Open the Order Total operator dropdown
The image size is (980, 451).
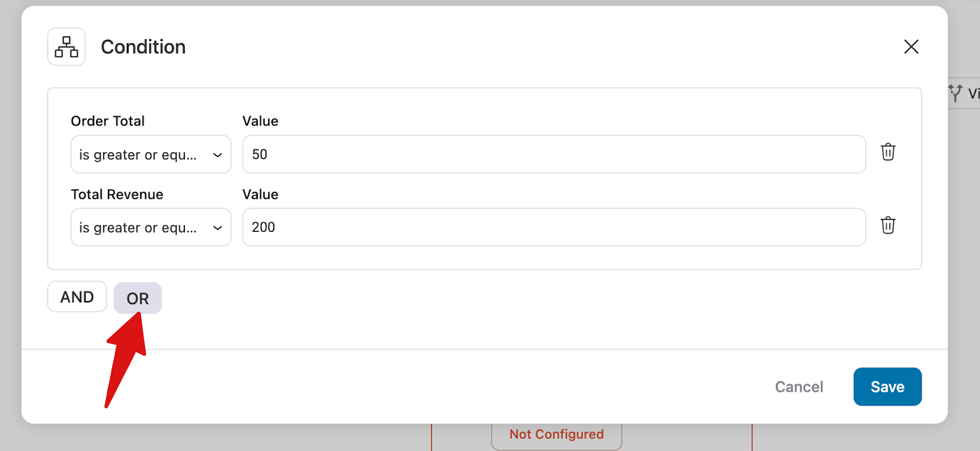[151, 155]
